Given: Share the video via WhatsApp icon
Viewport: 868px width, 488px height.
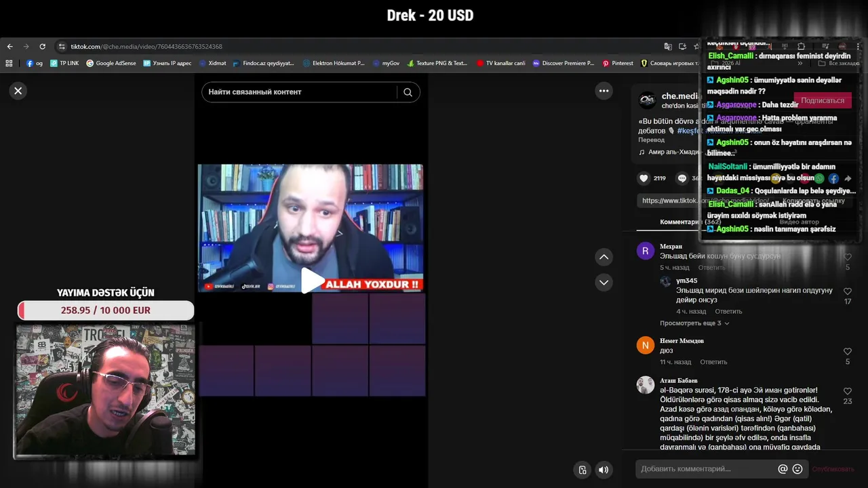Looking at the screenshot, I should point(819,179).
